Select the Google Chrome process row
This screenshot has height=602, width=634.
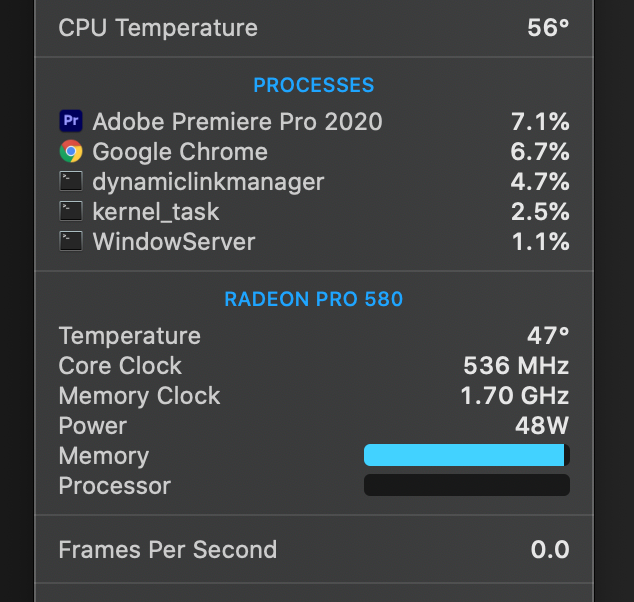[x=314, y=152]
